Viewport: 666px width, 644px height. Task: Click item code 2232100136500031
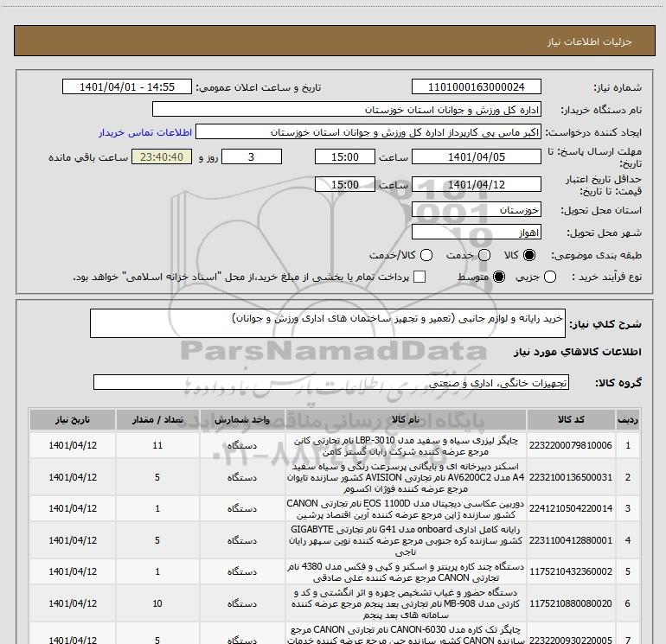tap(571, 477)
